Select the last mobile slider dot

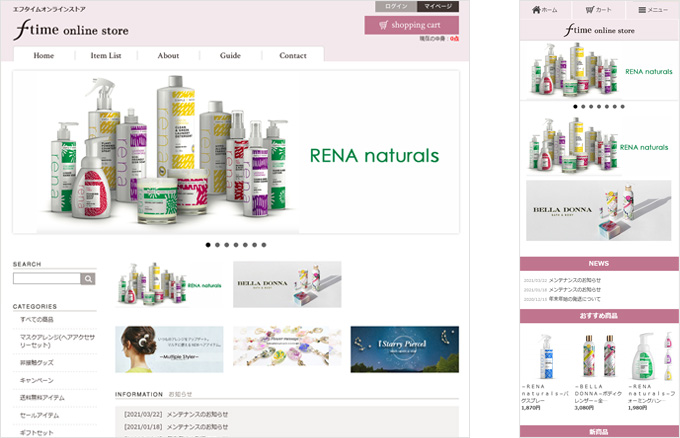click(x=622, y=107)
